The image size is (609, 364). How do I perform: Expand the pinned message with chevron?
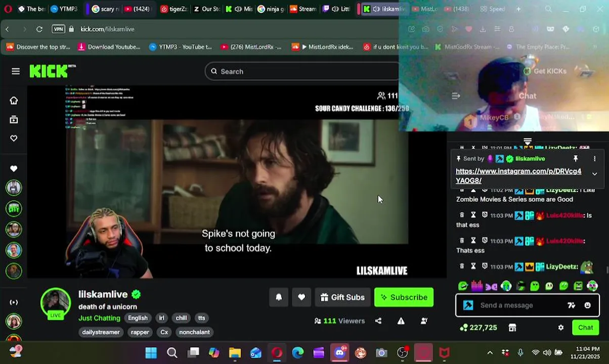(x=595, y=174)
